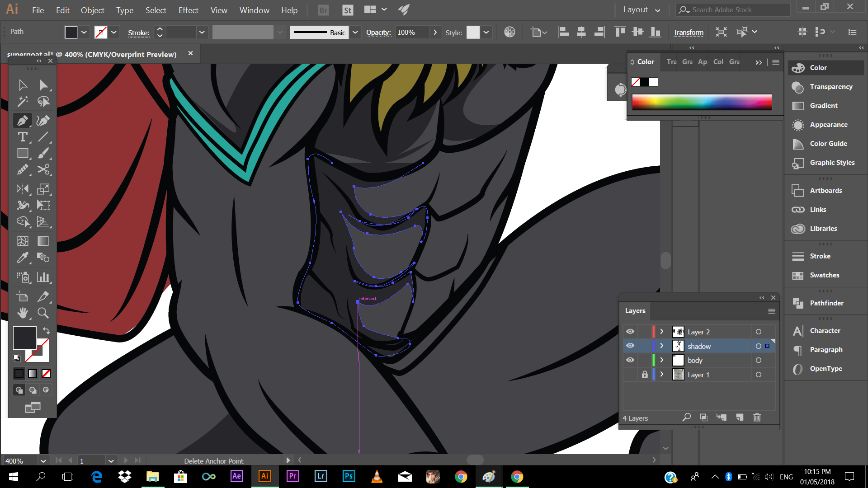Toggle visibility of Layer 2
Image resolution: width=868 pixels, height=488 pixels.
(x=630, y=332)
